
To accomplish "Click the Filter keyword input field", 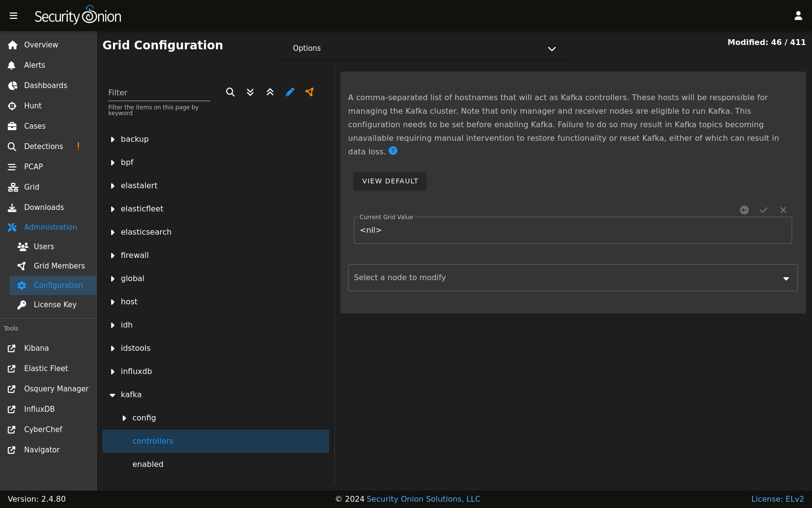I will point(159,92).
